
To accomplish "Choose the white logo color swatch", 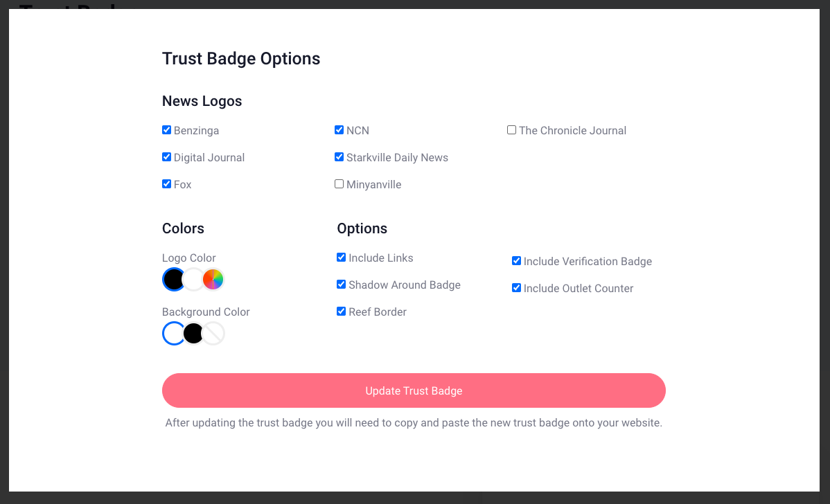I will pos(194,279).
